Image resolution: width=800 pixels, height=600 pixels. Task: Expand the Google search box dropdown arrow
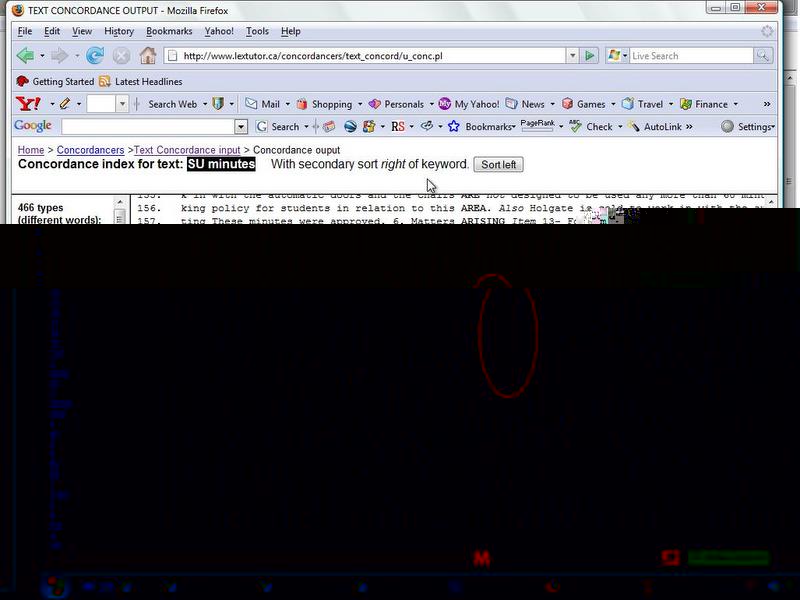(x=241, y=127)
